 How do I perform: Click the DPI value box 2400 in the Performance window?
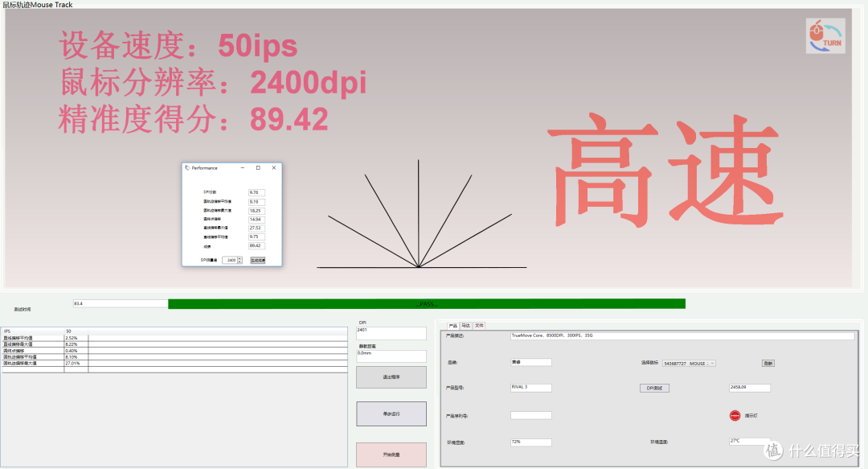230,260
